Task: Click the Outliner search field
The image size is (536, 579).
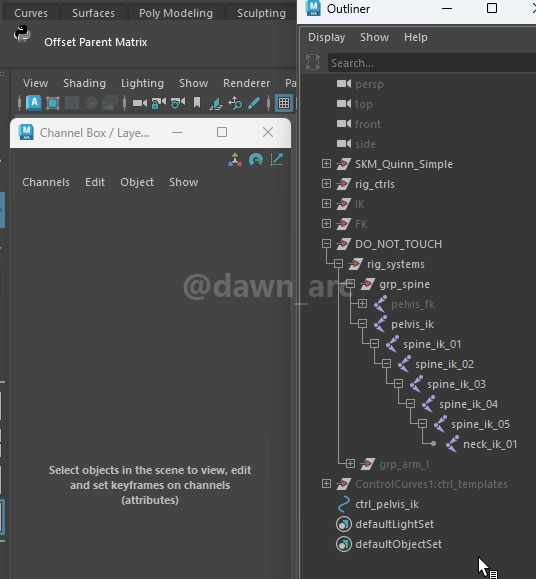Action: pyautogui.click(x=432, y=63)
